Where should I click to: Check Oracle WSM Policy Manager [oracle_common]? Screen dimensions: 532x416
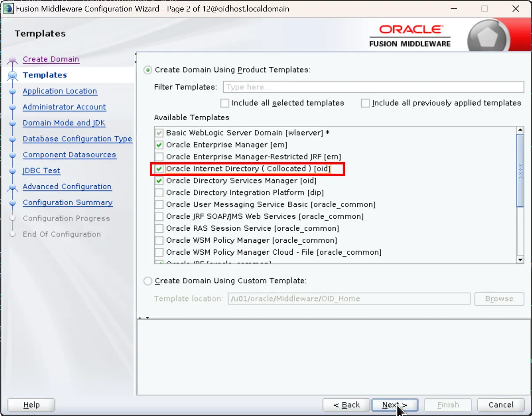159,240
